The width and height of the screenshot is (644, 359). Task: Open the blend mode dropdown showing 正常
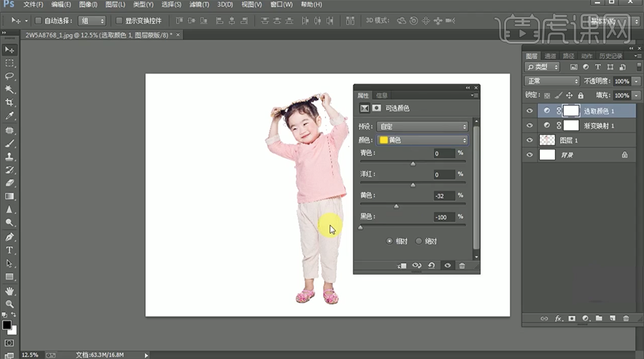552,81
